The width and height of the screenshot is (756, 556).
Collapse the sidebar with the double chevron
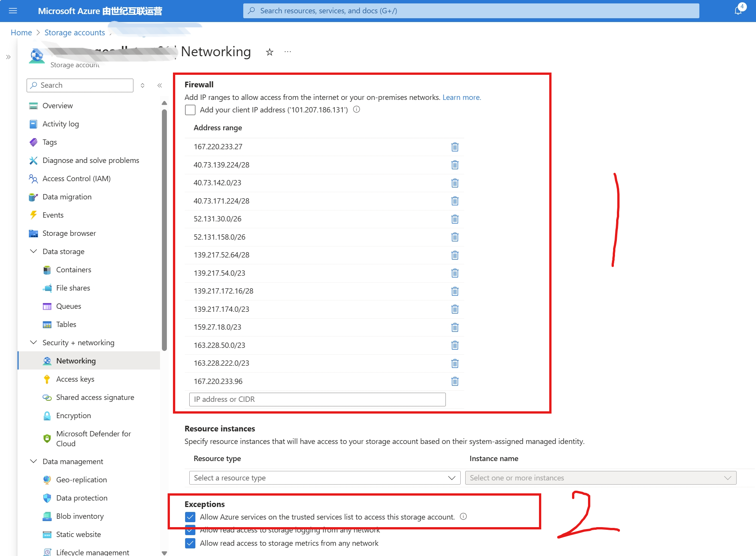pyautogui.click(x=160, y=85)
